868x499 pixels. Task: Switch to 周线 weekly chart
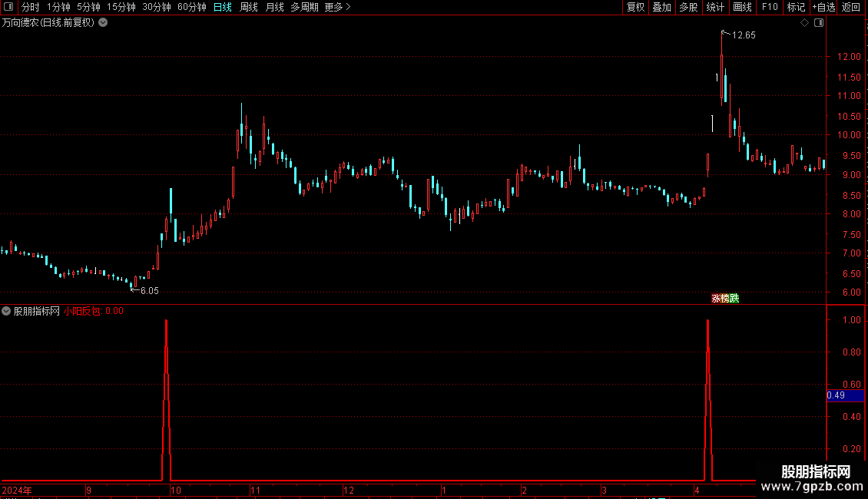coord(249,7)
